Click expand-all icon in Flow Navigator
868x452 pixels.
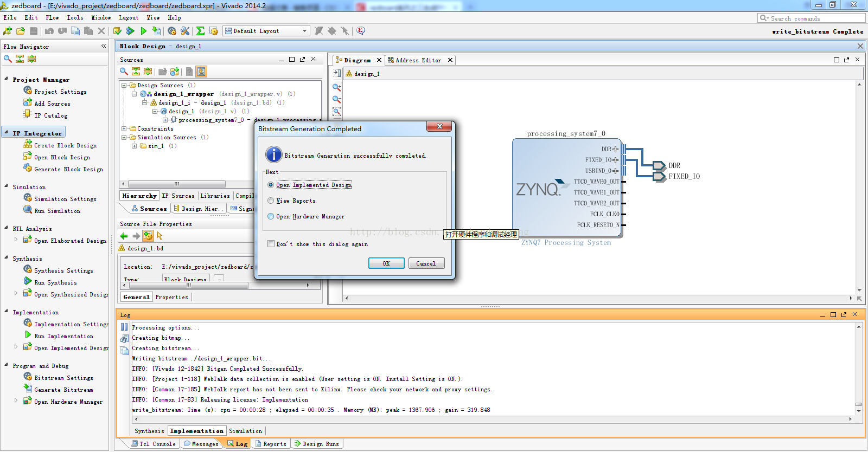coord(32,59)
